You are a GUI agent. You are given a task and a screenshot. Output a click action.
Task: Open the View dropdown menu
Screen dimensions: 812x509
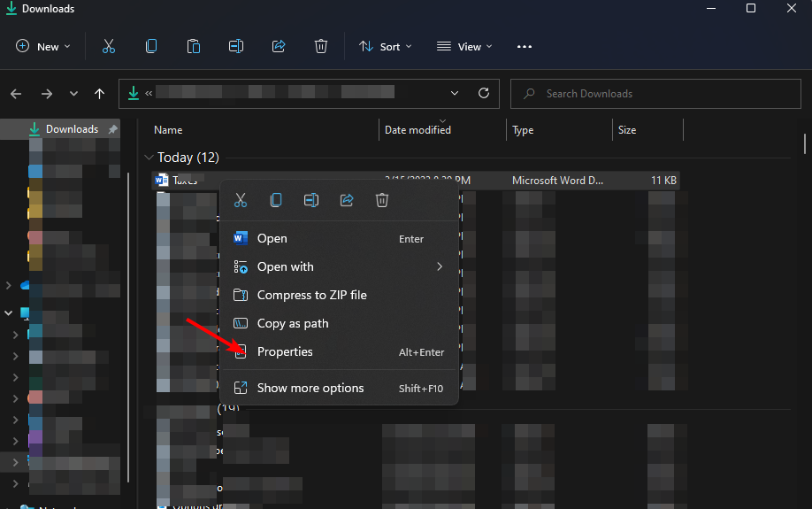click(464, 47)
